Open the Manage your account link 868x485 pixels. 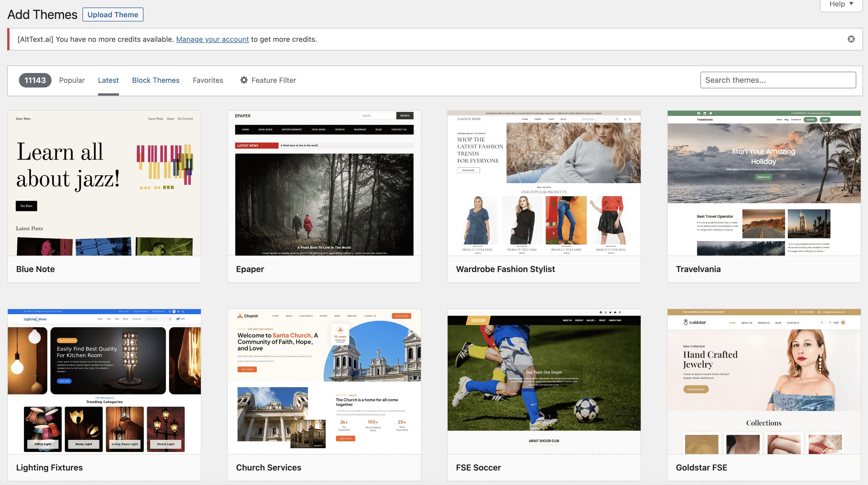(212, 39)
